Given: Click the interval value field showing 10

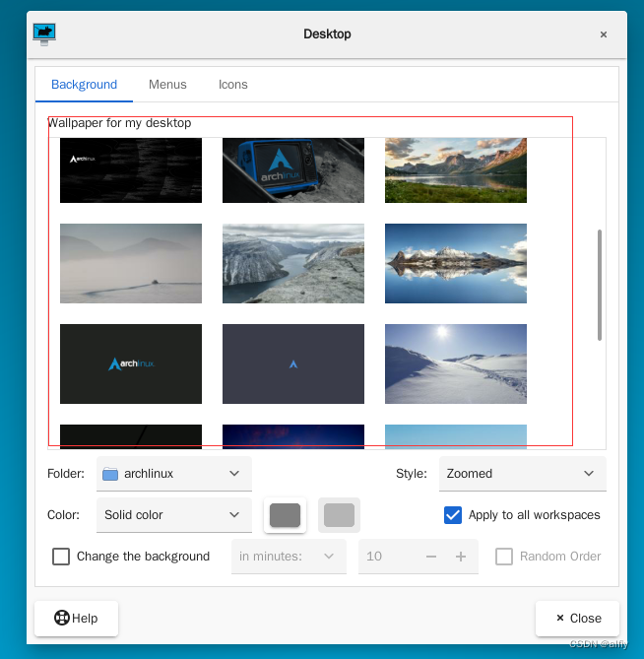Looking at the screenshot, I should pos(389,557).
